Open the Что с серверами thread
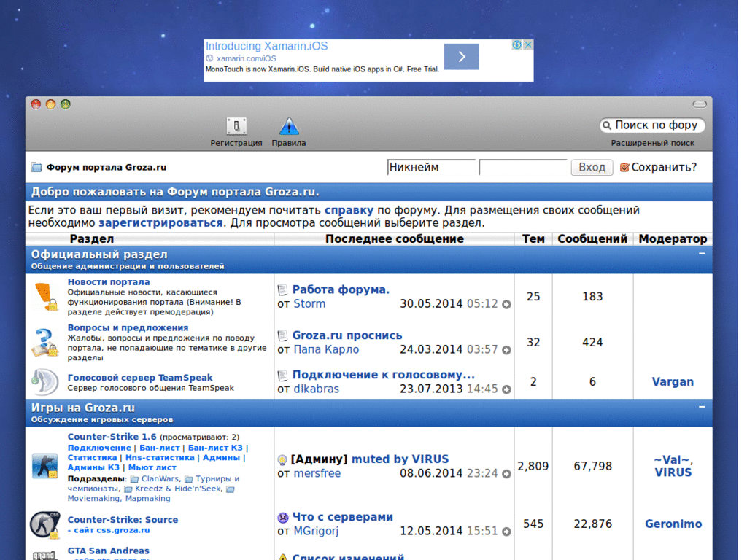 tap(343, 517)
